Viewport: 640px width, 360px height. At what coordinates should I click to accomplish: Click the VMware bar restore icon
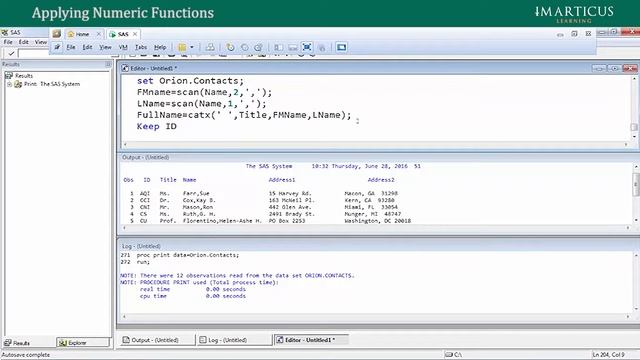tap(574, 34)
